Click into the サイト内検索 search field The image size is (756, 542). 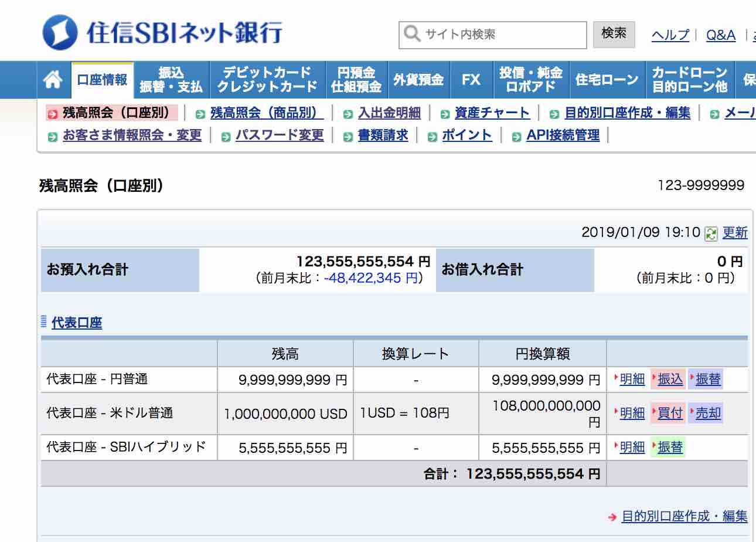492,35
